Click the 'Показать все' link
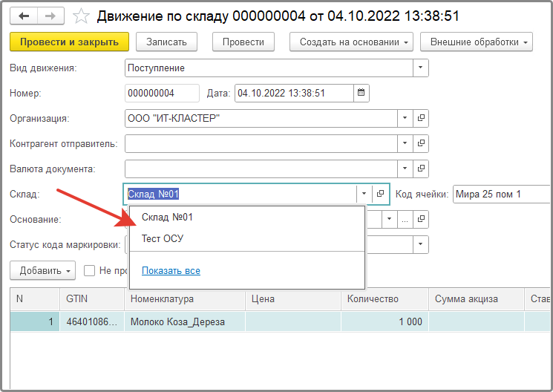This screenshot has height=392, width=553. 171,271
